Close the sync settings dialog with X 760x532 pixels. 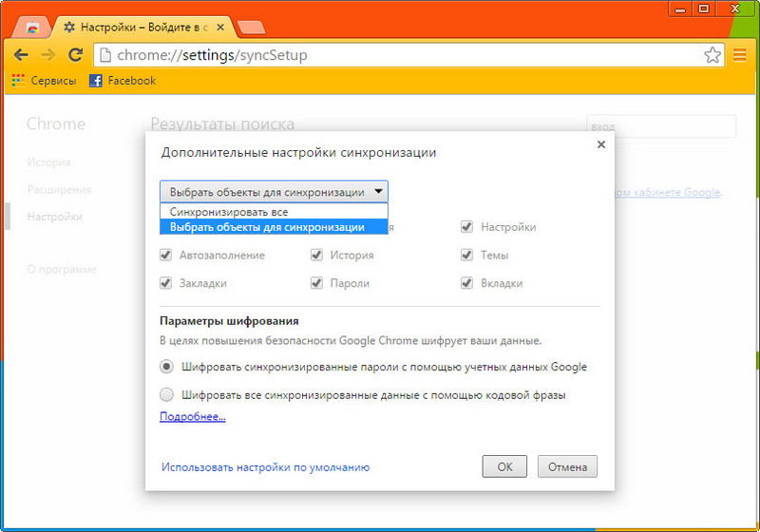click(601, 144)
